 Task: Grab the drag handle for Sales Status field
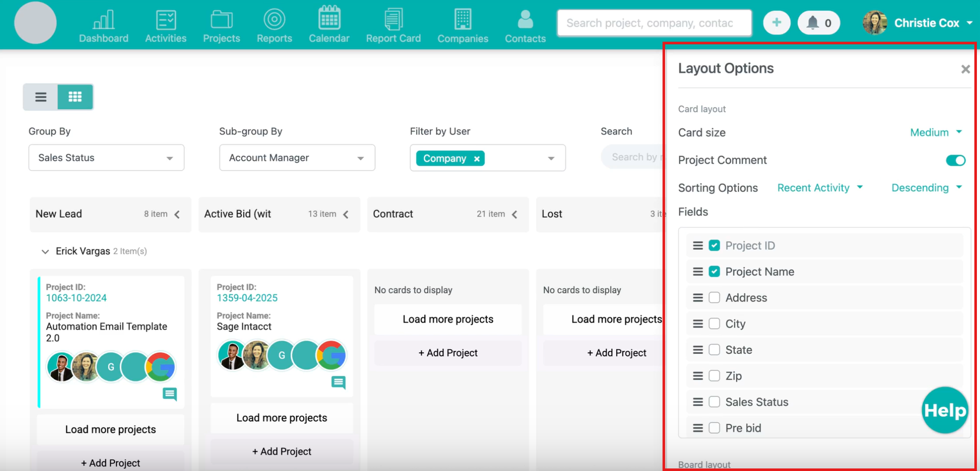pyautogui.click(x=697, y=402)
